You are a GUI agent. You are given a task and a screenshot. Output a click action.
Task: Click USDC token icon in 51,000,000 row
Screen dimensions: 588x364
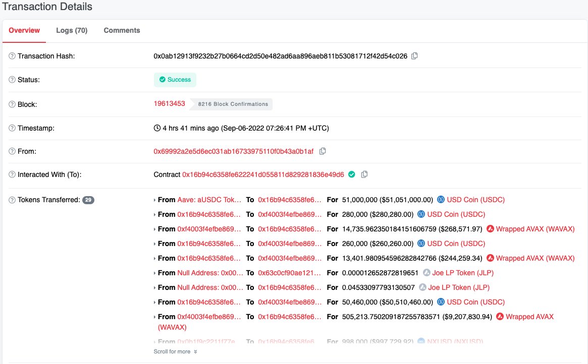441,200
